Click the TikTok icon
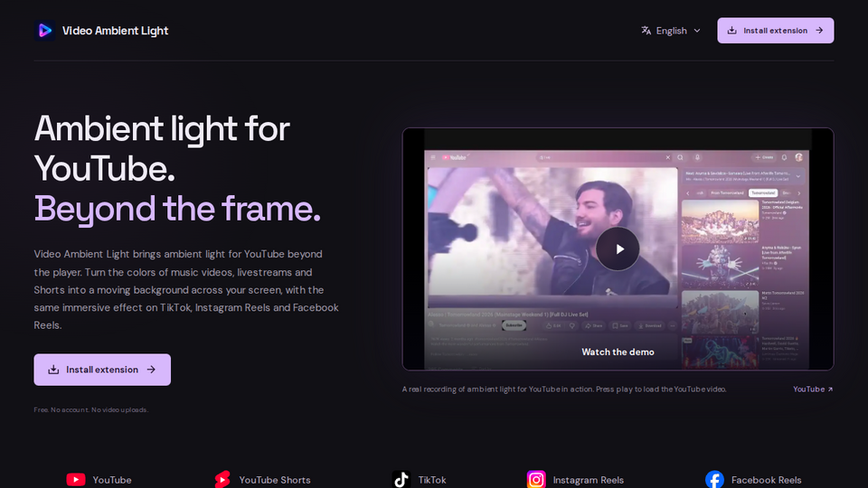Image resolution: width=868 pixels, height=488 pixels. point(401,480)
